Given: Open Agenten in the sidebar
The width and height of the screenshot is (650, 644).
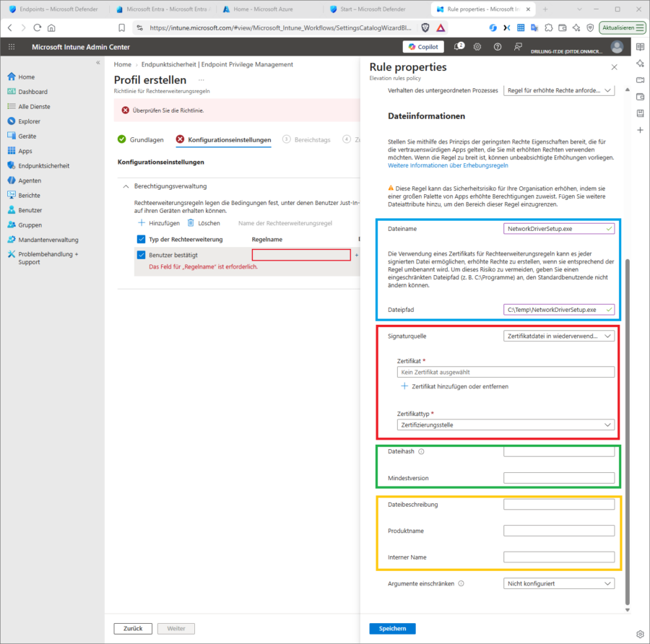Looking at the screenshot, I should pyautogui.click(x=24, y=180).
